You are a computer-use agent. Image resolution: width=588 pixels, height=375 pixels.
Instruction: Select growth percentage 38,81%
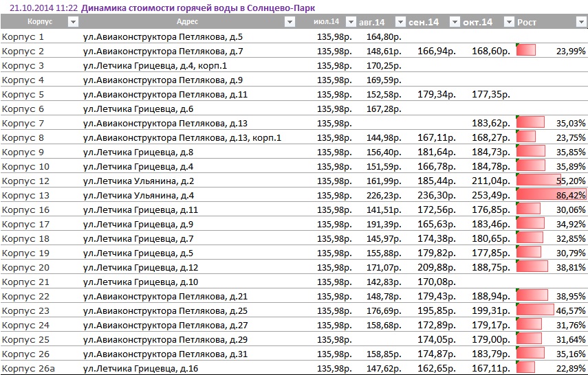click(571, 268)
